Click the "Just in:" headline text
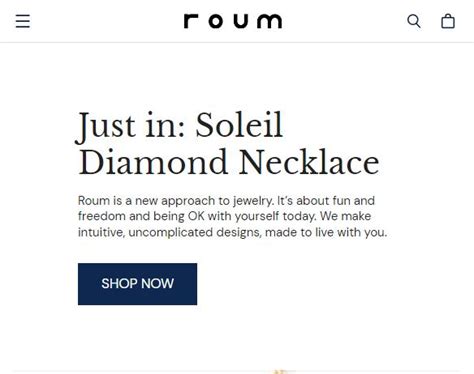 pos(130,126)
